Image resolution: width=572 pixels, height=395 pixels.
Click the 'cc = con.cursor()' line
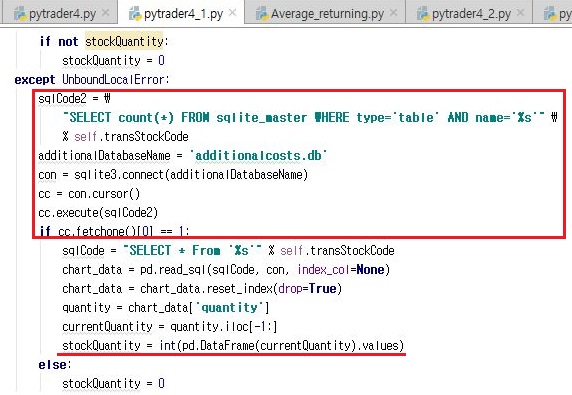pyautogui.click(x=89, y=194)
